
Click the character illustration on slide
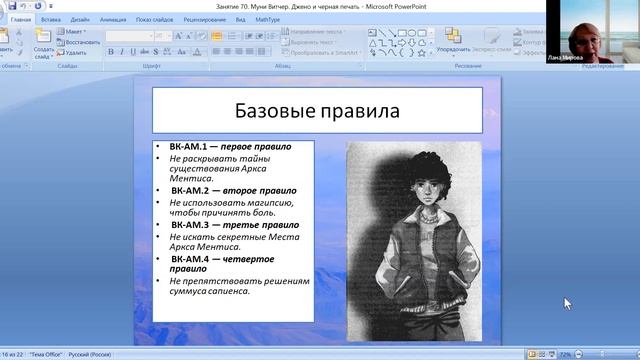[414, 241]
